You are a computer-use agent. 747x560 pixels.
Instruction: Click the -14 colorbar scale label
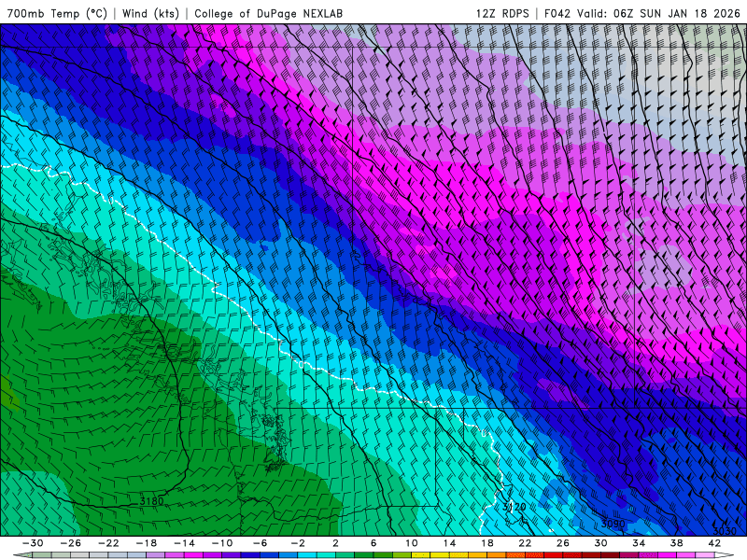click(184, 543)
